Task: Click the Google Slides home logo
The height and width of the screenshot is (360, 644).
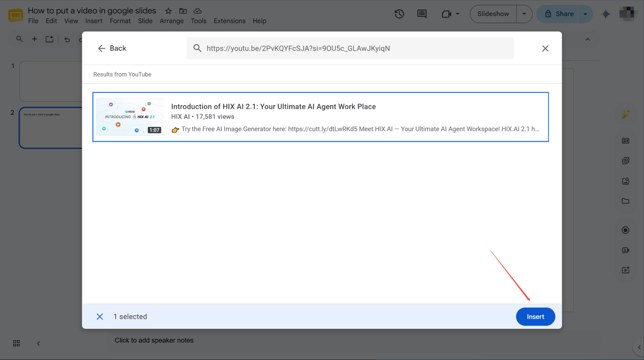Action: click(x=15, y=15)
